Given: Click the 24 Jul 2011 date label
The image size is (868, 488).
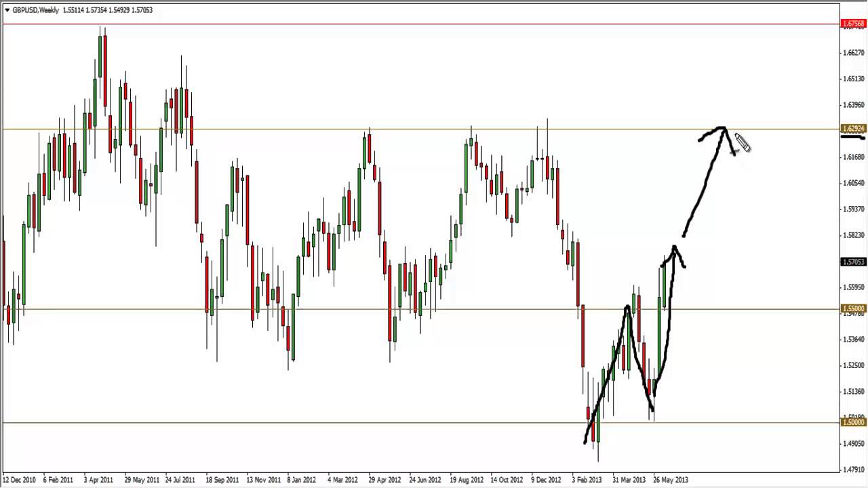Looking at the screenshot, I should [x=180, y=480].
